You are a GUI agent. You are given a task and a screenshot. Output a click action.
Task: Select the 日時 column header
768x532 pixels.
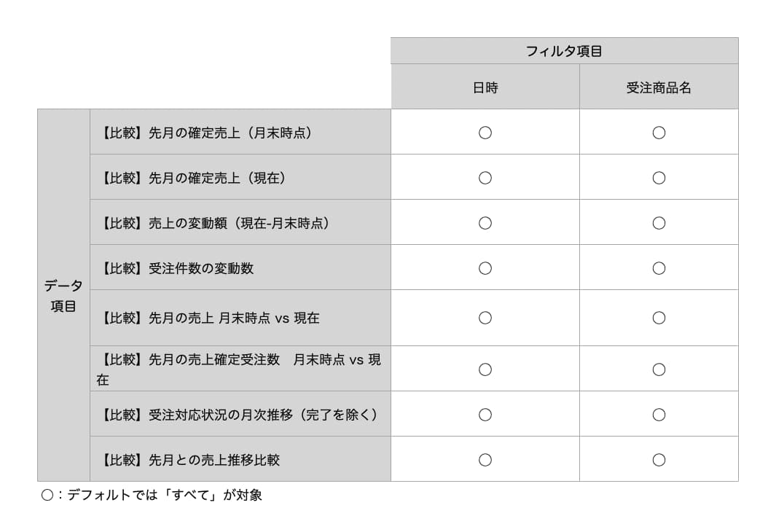tap(485, 87)
